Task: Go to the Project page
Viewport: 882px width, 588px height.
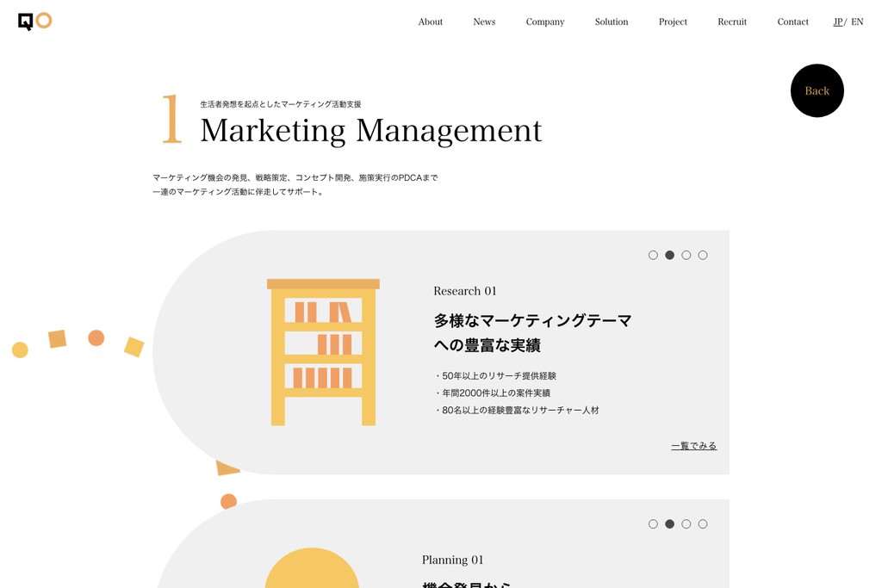Action: pyautogui.click(x=673, y=22)
